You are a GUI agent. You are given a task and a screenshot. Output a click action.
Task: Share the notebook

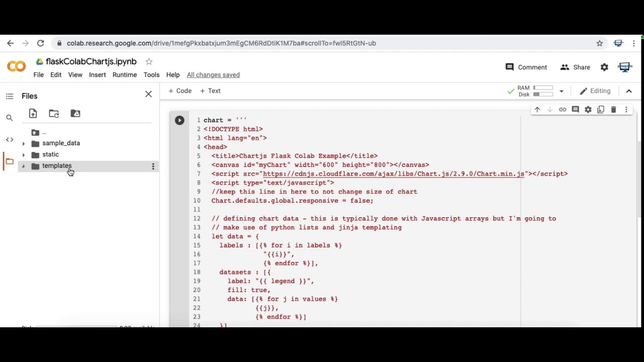(575, 67)
